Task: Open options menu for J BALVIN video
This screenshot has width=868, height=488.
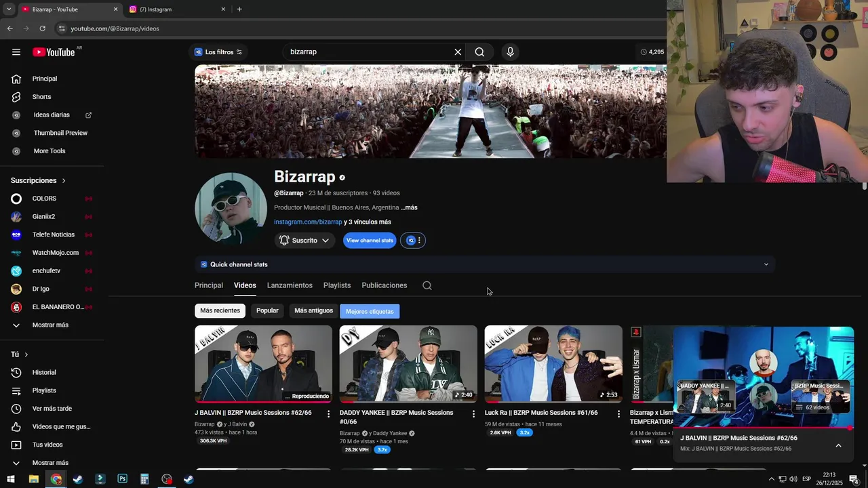Action: point(328,413)
